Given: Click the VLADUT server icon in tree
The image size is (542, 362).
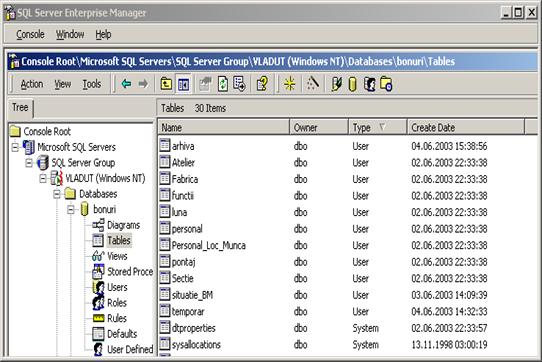Looking at the screenshot, I should (x=57, y=178).
